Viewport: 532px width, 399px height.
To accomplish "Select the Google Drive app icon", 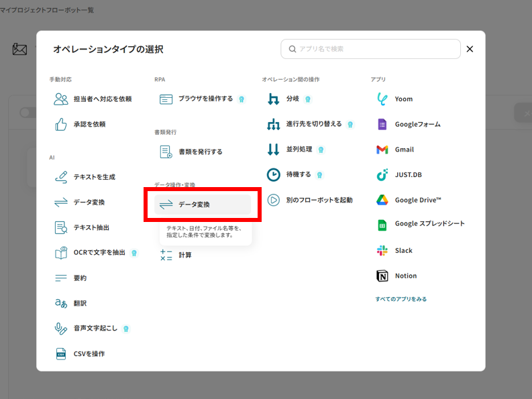I will 382,200.
